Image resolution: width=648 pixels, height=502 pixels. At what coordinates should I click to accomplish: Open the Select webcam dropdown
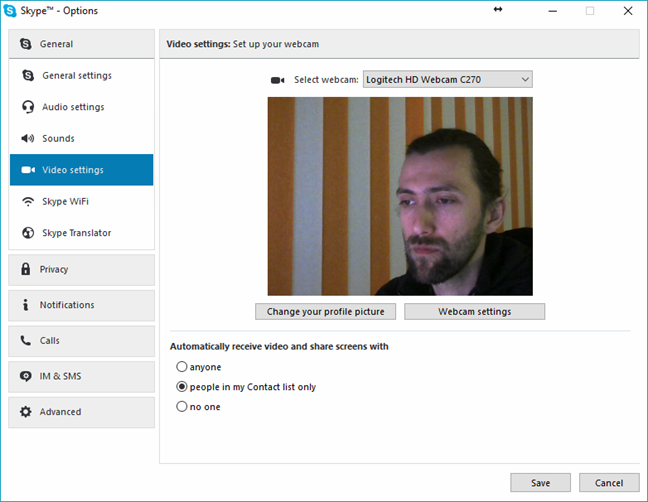click(x=448, y=79)
